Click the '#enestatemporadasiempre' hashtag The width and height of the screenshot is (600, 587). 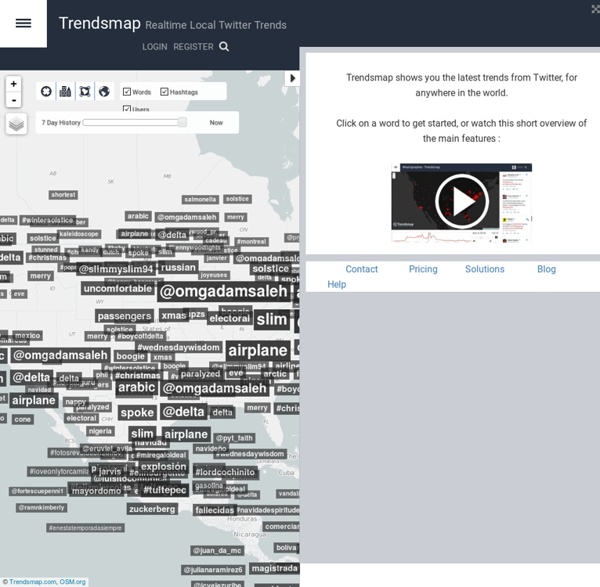[x=85, y=528]
